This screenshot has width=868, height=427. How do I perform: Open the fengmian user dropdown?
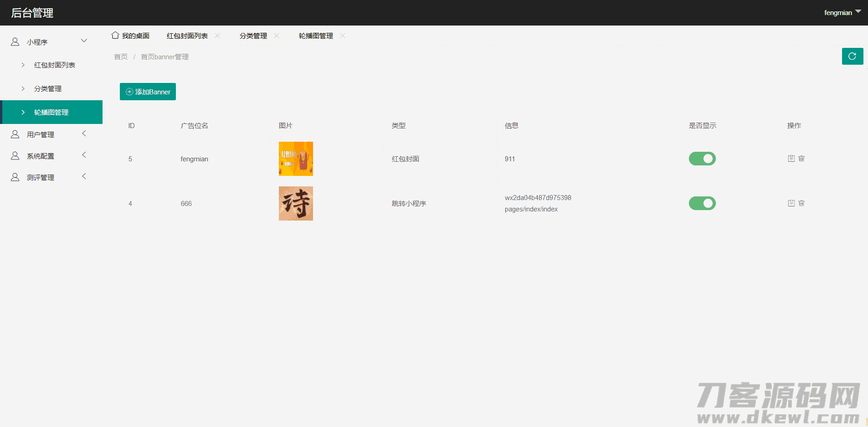click(x=842, y=13)
